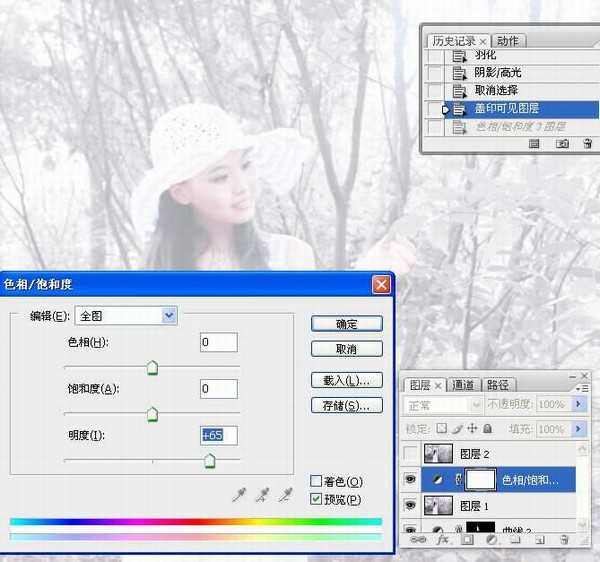Image resolution: width=600 pixels, height=562 pixels.
Task: Select the 取消选择 history state
Action: click(x=521, y=91)
